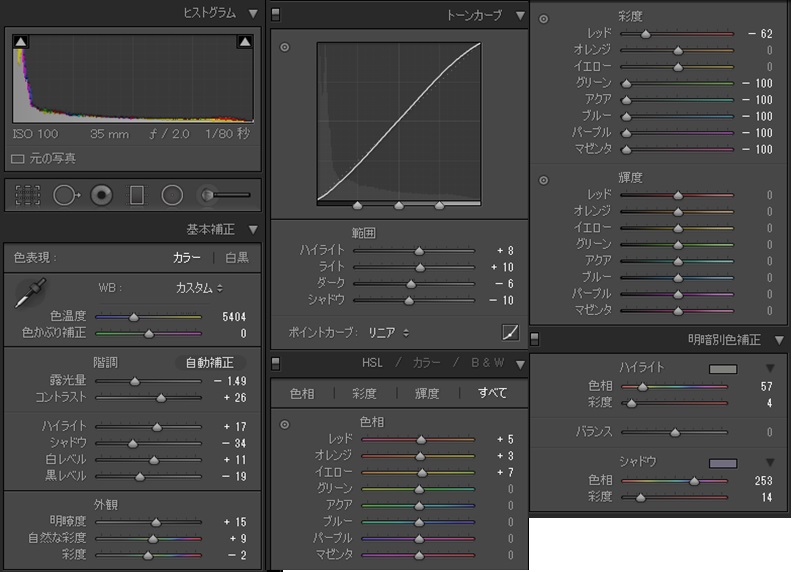Click the バランス slider
Viewport: 792px width, 572px height.
(x=674, y=433)
